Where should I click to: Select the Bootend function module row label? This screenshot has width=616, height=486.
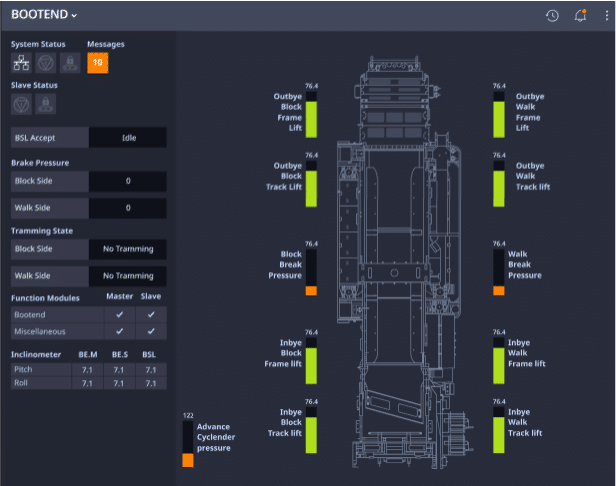click(x=30, y=315)
